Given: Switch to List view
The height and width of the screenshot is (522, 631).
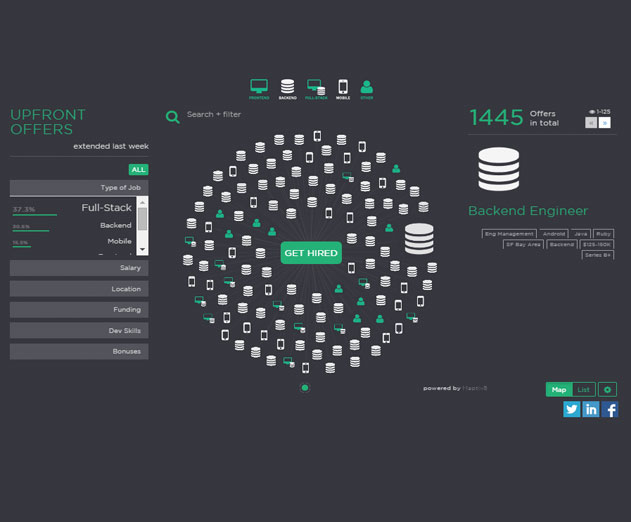Looking at the screenshot, I should coord(584,390).
